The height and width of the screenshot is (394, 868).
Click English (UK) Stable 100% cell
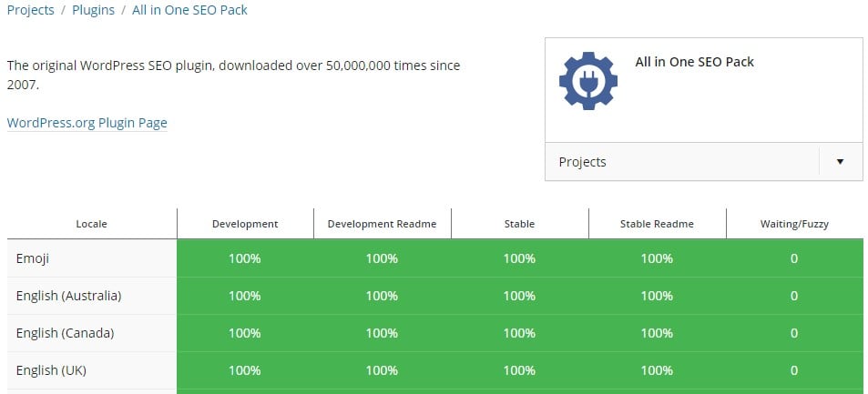pos(519,370)
